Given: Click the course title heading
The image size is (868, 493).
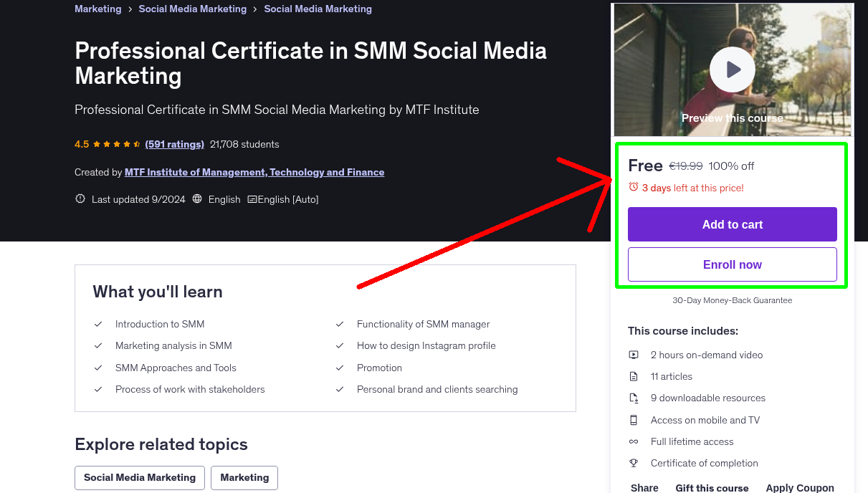Looking at the screenshot, I should click(311, 63).
